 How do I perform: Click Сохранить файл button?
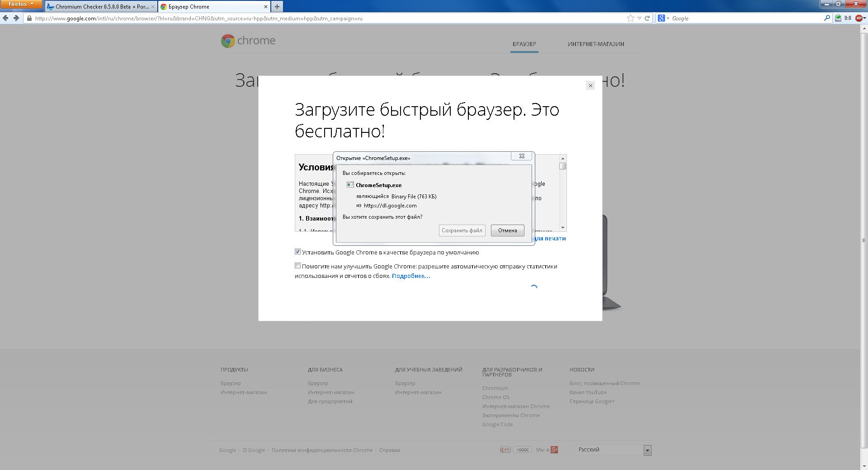point(462,230)
